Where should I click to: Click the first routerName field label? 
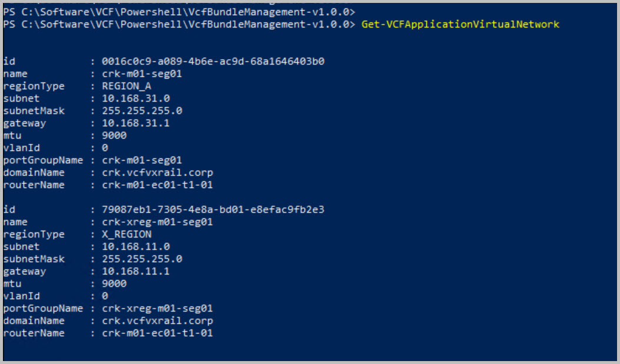[x=34, y=185]
